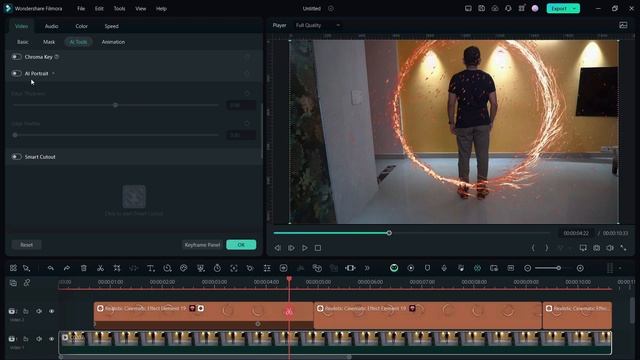Viewport: 640px width, 360px height.
Task: Open the View menu
Action: (140, 9)
